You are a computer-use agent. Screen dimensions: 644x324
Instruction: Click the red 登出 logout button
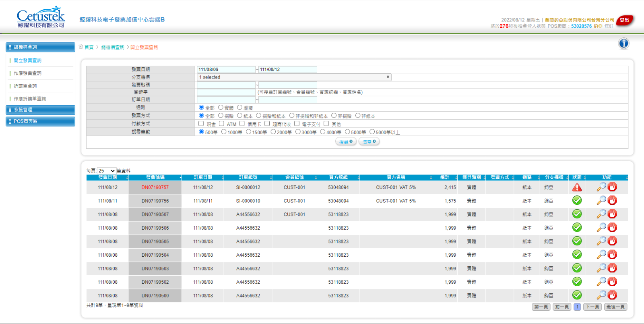tap(625, 20)
